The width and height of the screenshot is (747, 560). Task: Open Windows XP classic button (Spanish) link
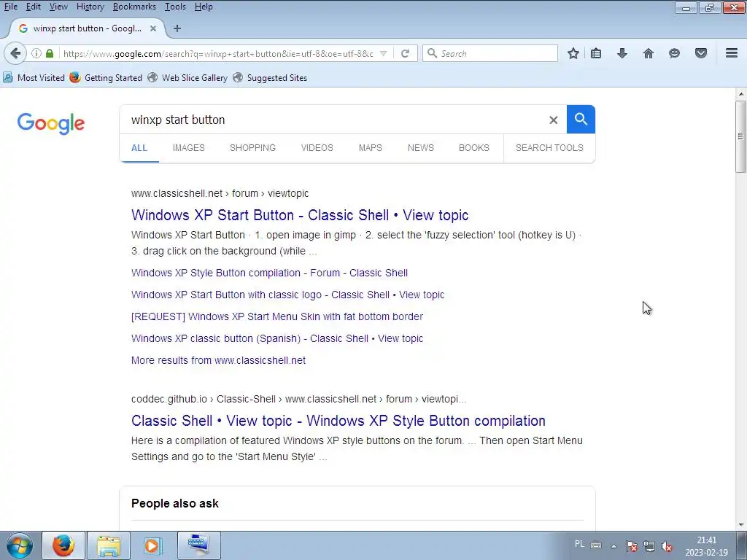tap(276, 338)
